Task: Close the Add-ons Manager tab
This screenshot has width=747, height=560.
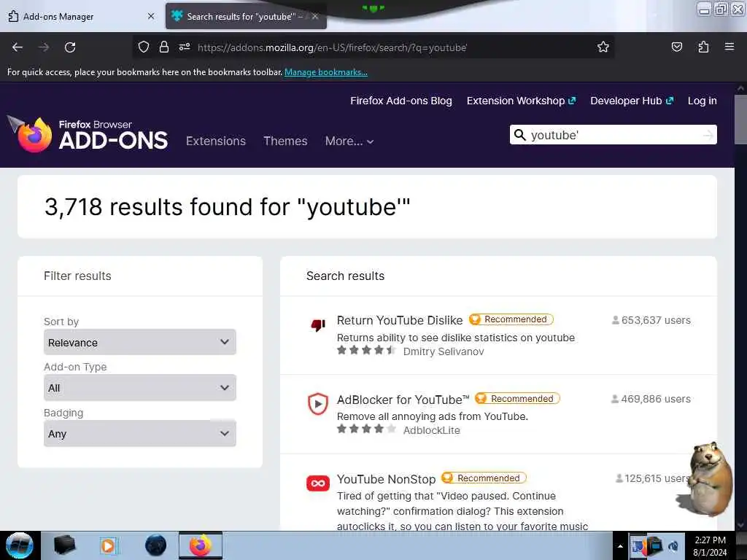Action: coord(151,16)
